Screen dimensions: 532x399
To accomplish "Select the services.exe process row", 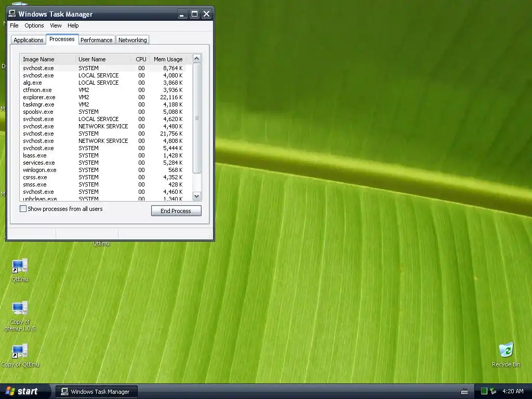I will coord(103,163).
